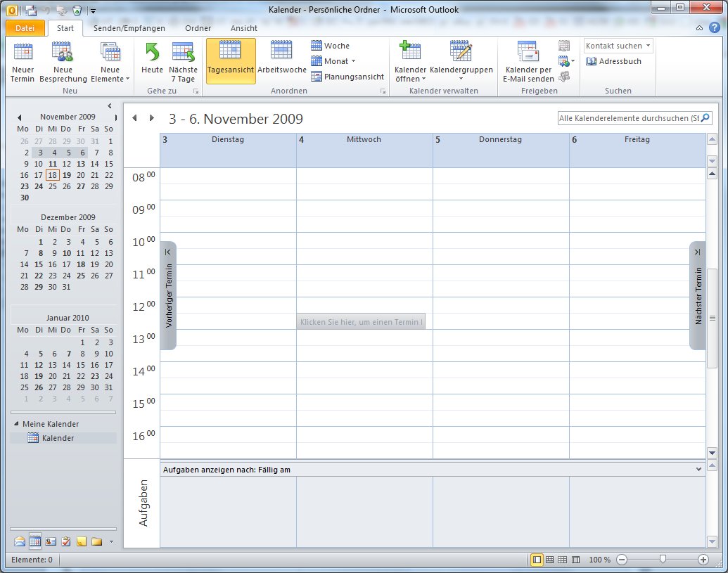
Task: Start calendar search with magnifier icon
Action: coord(705,118)
